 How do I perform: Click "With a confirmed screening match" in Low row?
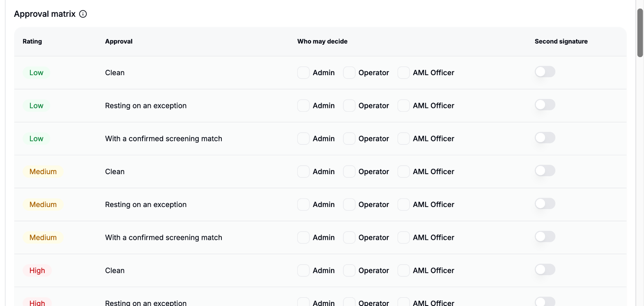point(163,139)
